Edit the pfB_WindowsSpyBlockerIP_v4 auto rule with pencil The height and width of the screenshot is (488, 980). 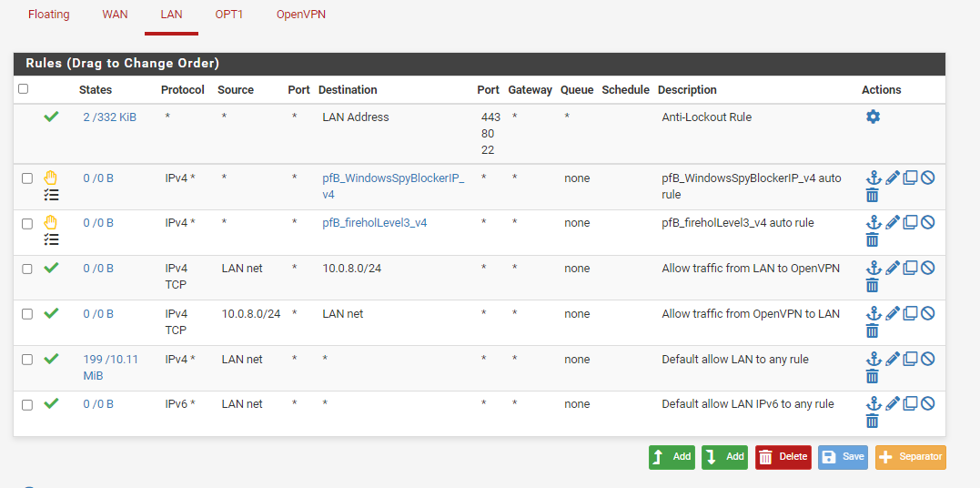pos(893,178)
